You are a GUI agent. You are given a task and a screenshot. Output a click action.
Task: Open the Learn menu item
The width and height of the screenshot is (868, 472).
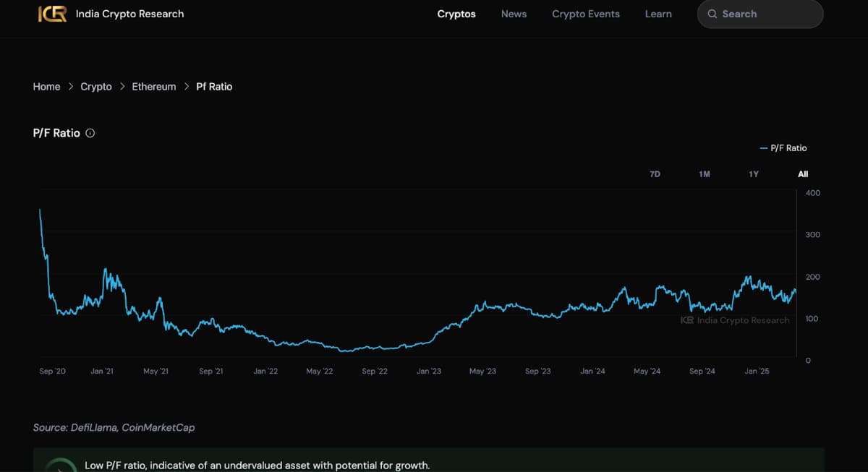coord(658,14)
